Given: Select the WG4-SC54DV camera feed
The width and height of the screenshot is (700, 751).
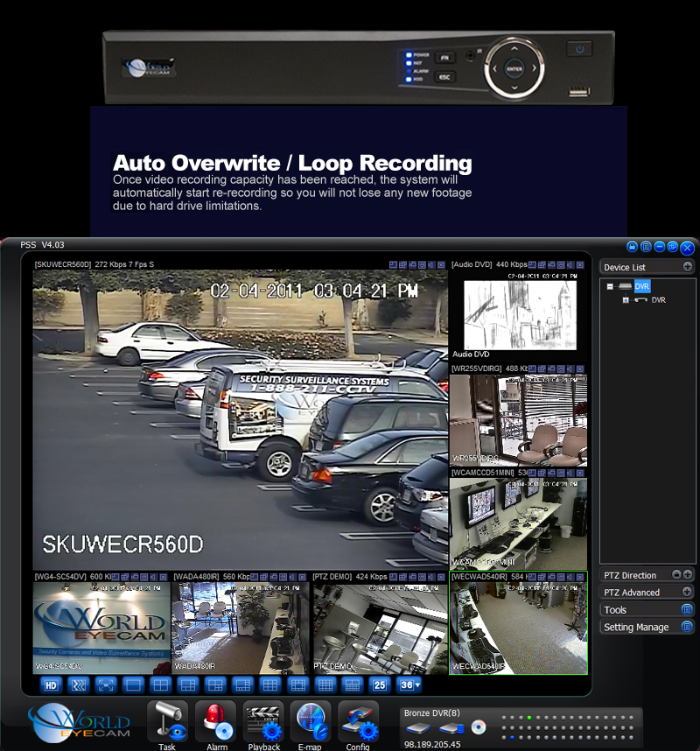Looking at the screenshot, I should tap(101, 628).
